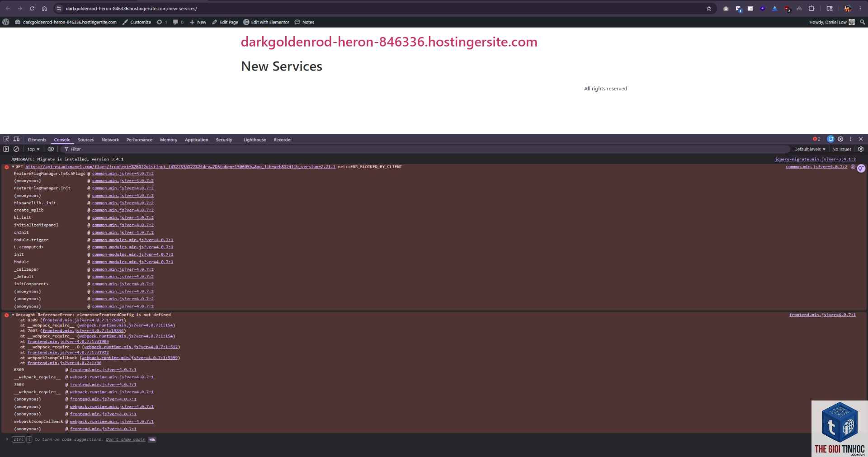Collapse the Uncaught ReferenceError stack trace
This screenshot has height=457, width=868.
coord(13,315)
